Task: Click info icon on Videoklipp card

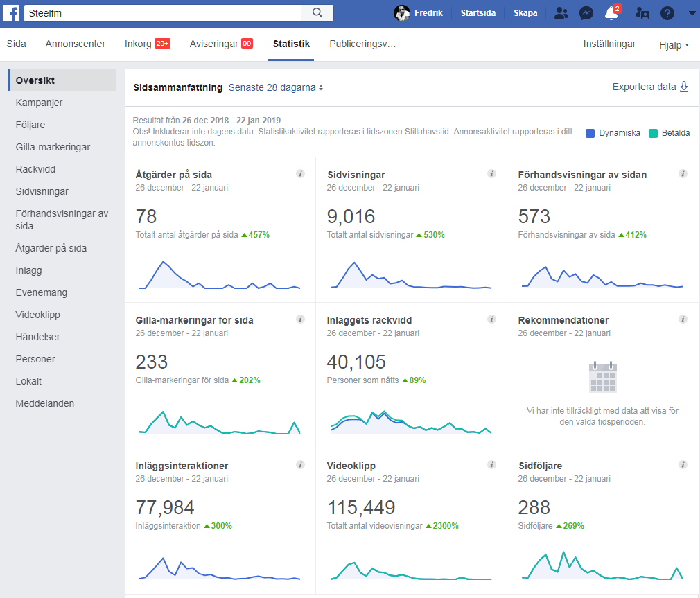Action: pos(491,465)
